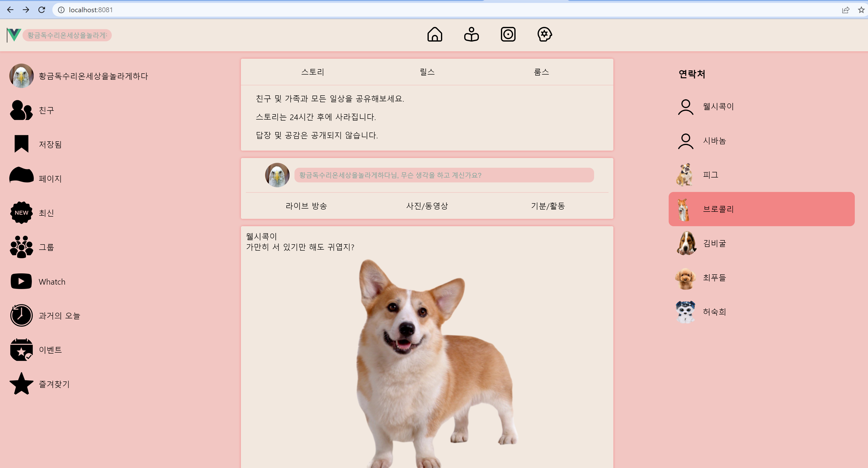Open 저장됨 label in sidebar
Image resolution: width=868 pixels, height=468 pixels.
click(50, 145)
